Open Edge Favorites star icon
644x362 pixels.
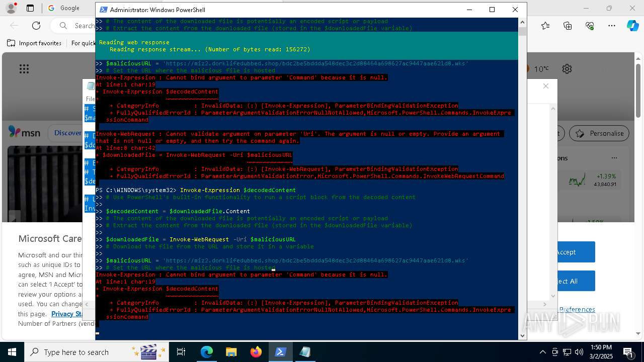pos(545,26)
